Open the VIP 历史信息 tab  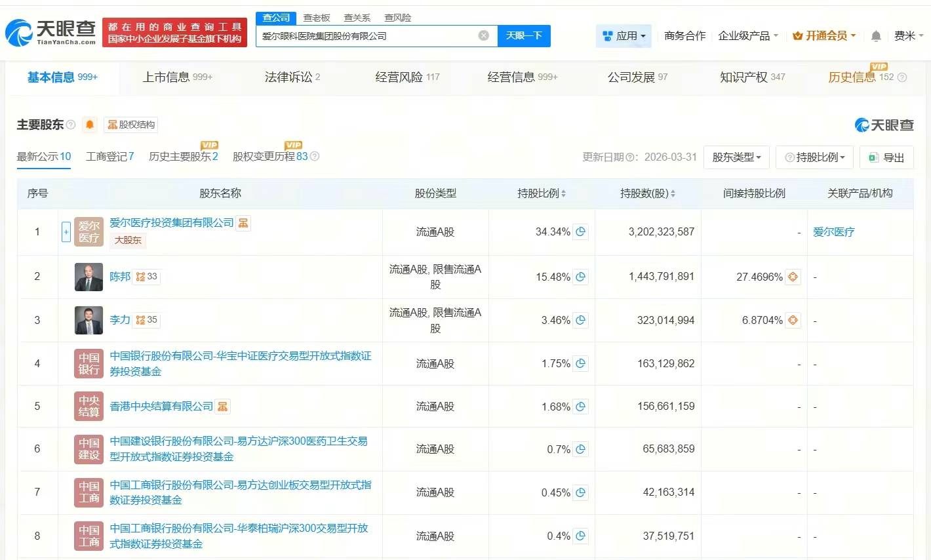click(x=861, y=77)
